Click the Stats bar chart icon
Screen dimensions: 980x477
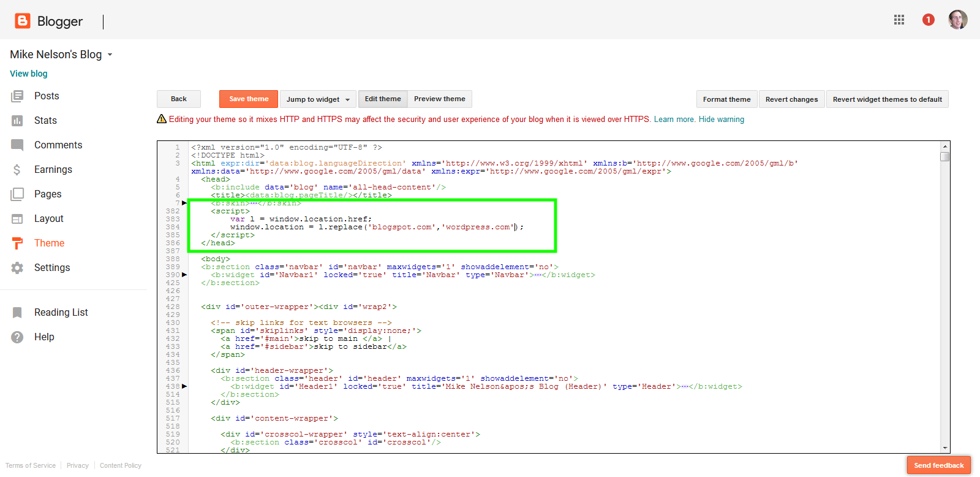pyautogui.click(x=17, y=121)
